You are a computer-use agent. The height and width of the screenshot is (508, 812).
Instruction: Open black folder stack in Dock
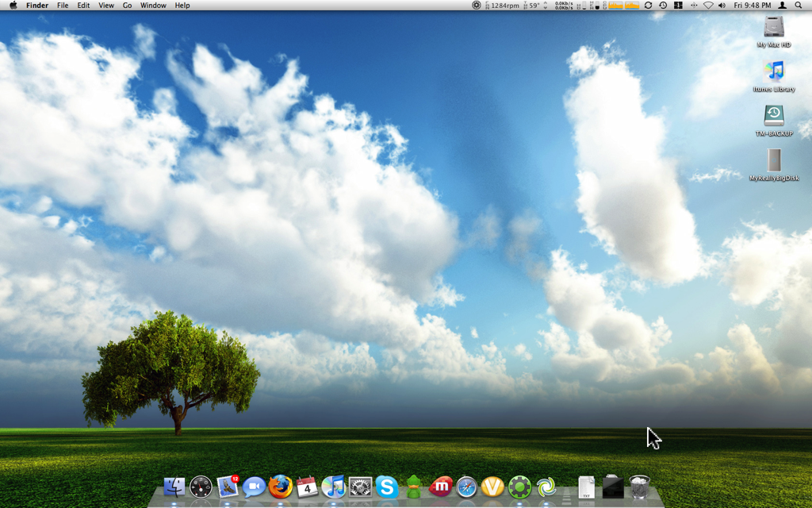pyautogui.click(x=613, y=487)
